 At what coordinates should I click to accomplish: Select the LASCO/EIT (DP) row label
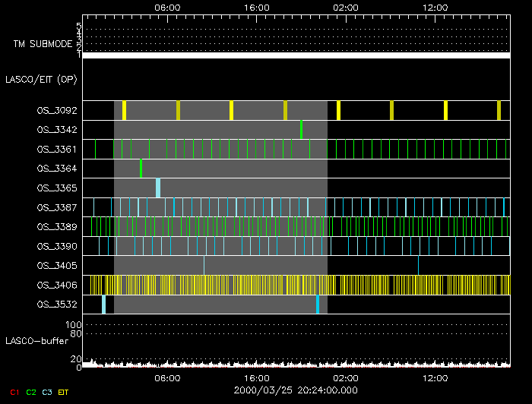[41, 78]
